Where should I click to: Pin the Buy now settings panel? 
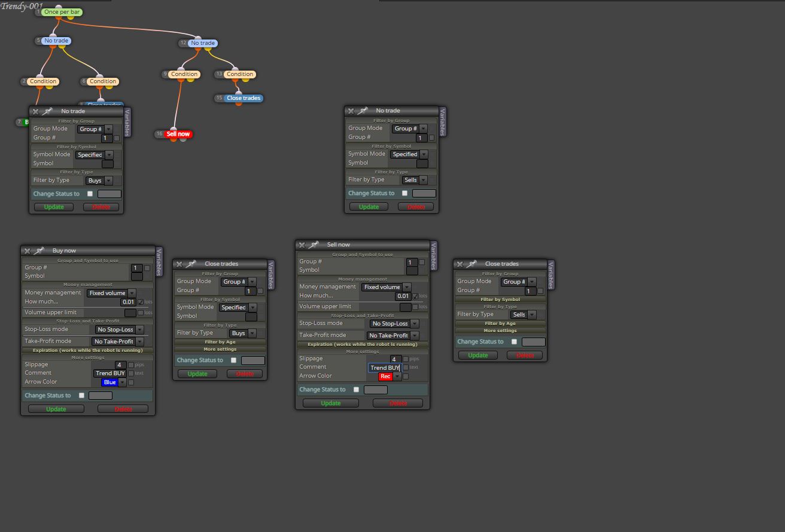pos(39,251)
